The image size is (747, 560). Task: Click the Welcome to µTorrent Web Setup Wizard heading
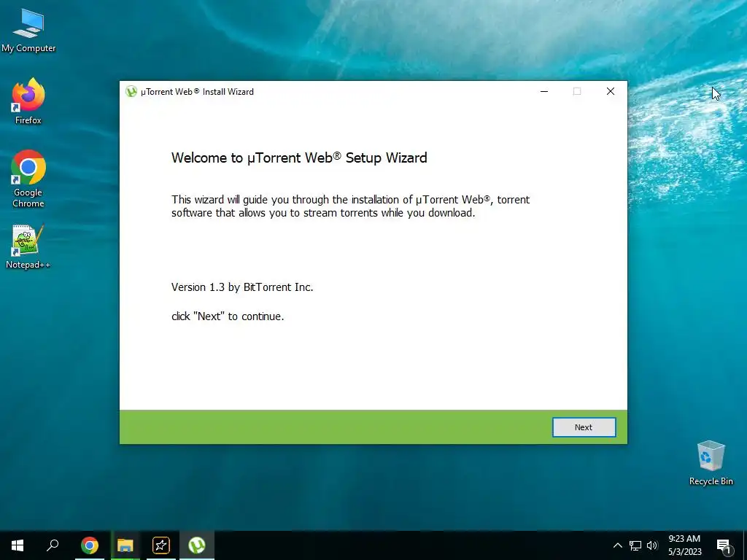299,157
